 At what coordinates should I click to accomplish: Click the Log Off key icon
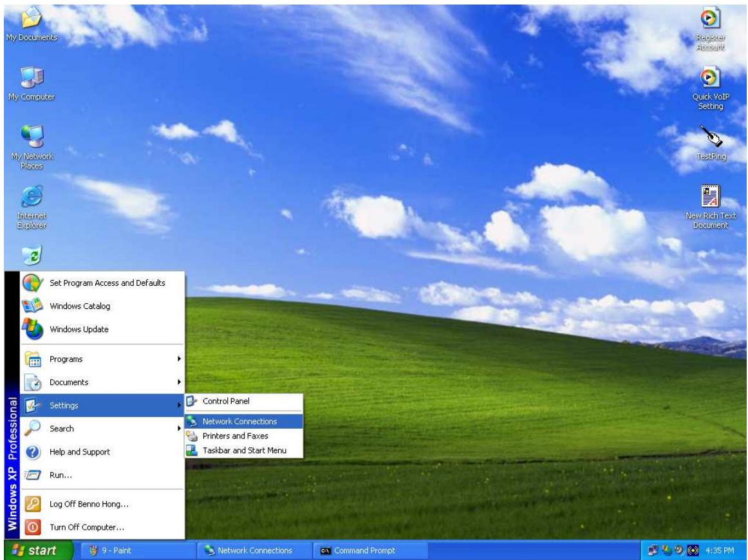[32, 504]
